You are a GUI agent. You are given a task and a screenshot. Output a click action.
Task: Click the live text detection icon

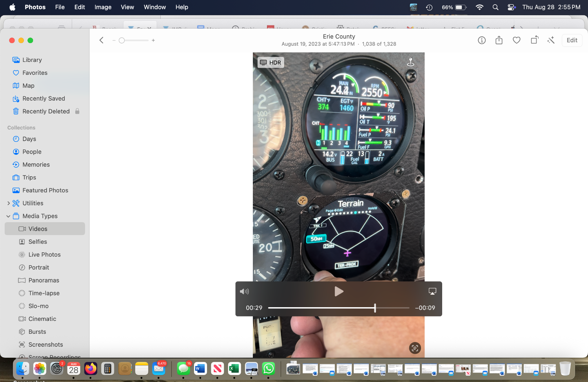[x=415, y=348]
